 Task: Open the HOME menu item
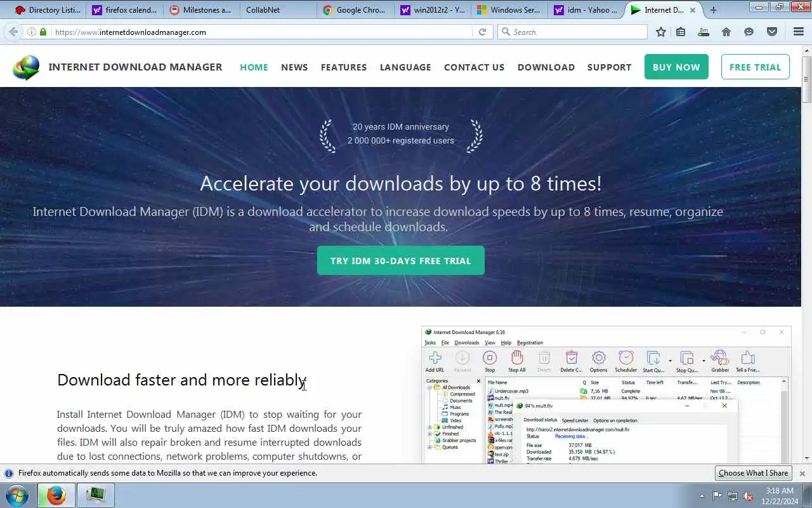pos(254,67)
